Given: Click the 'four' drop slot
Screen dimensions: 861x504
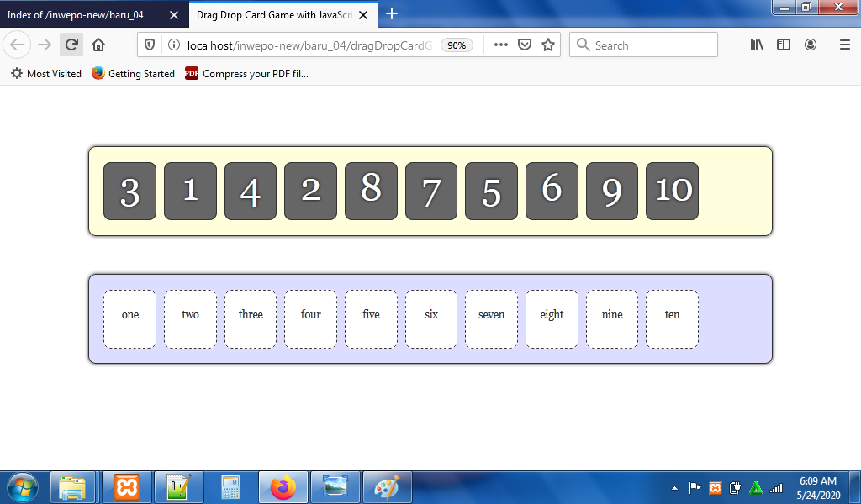Looking at the screenshot, I should coord(310,318).
